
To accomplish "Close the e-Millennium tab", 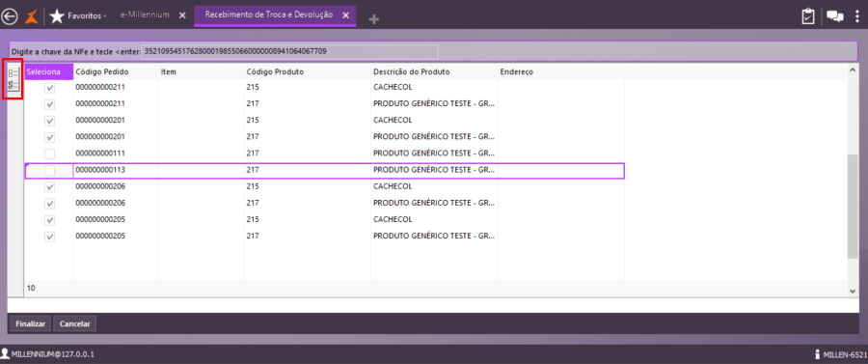I will [x=182, y=15].
